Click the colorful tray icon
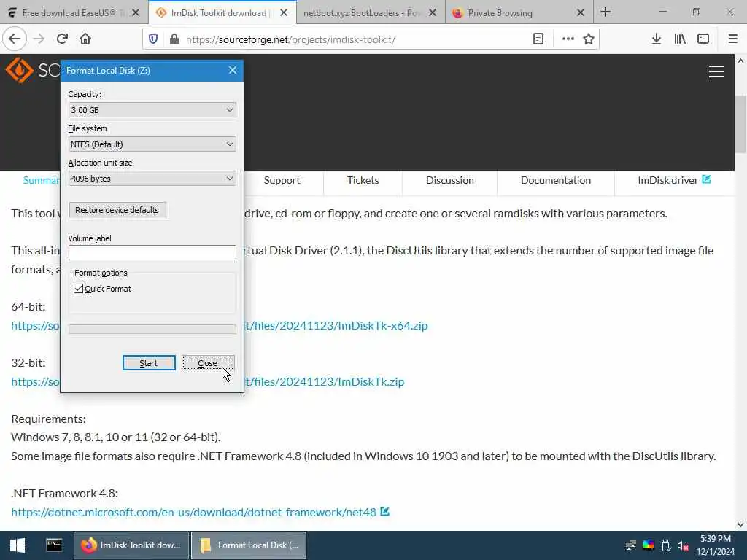747x560 pixels. (x=649, y=545)
